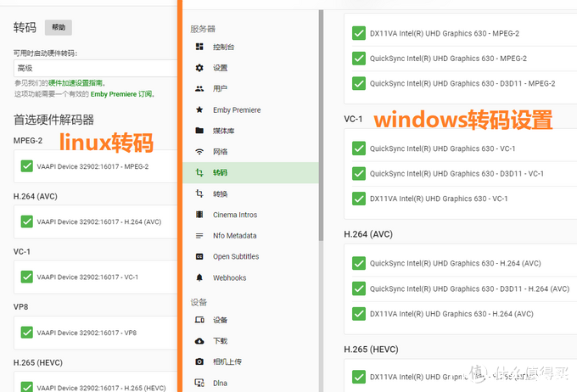Uncheck QuickSync D3D11 - VC-1 checkbox

[x=359, y=173]
